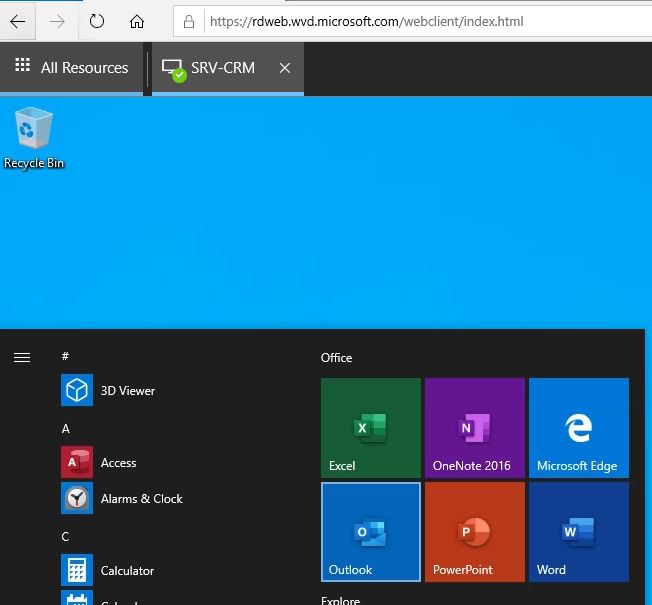The height and width of the screenshot is (605, 652).
Task: Click the 3D Viewer list entry text
Action: click(128, 391)
